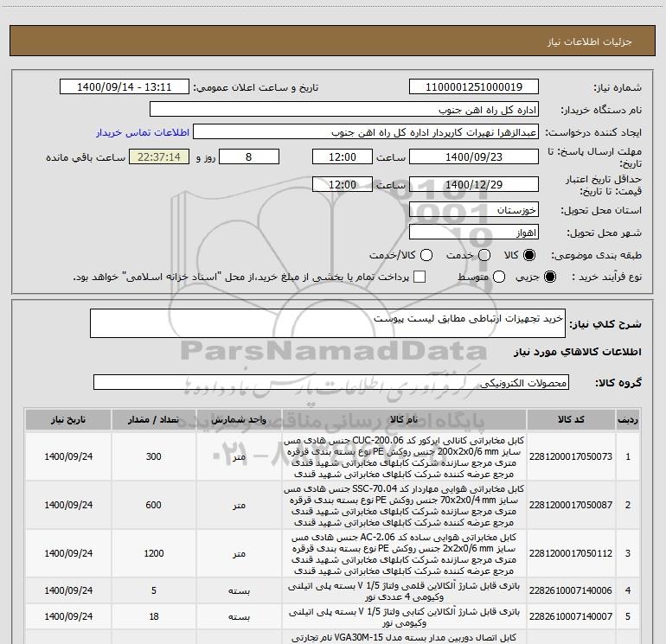The width and height of the screenshot is (666, 644).
Task: Click the تعداد / مقدار column header
Action: [154, 419]
